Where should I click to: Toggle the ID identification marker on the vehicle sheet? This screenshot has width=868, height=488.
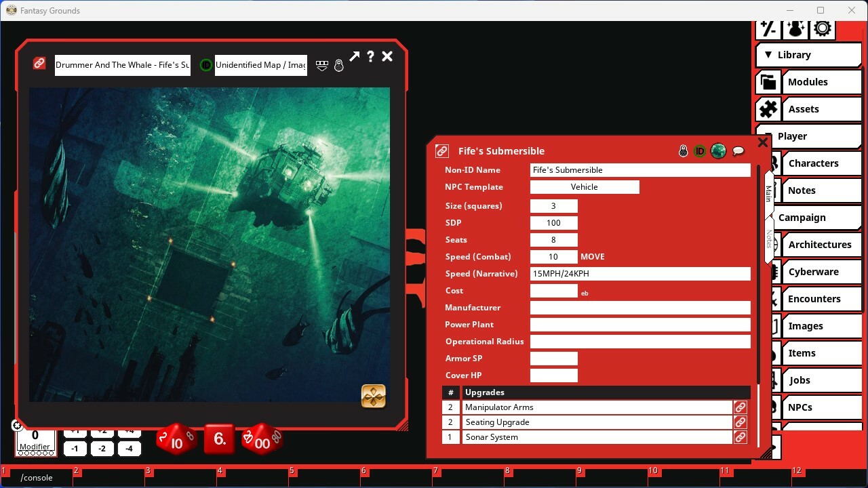(x=699, y=150)
